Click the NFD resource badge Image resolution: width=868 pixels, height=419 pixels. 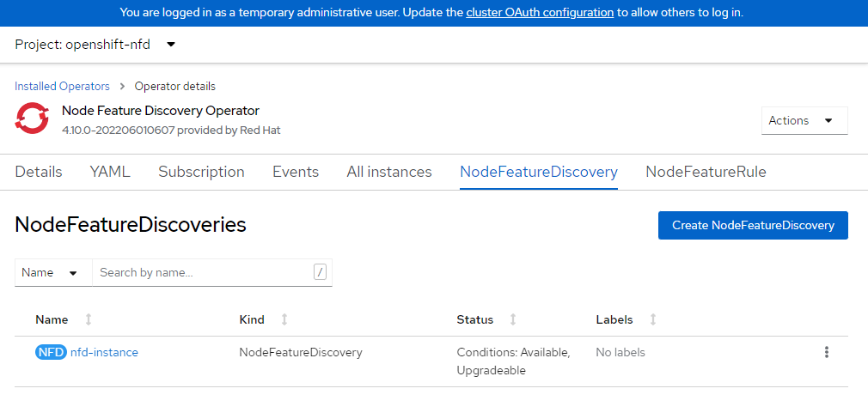[x=51, y=352]
